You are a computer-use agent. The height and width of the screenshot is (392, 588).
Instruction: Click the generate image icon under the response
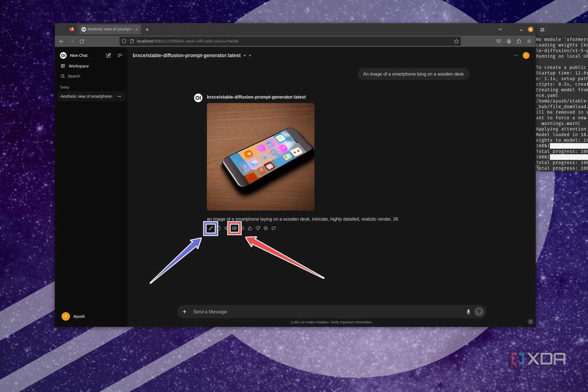coord(234,228)
